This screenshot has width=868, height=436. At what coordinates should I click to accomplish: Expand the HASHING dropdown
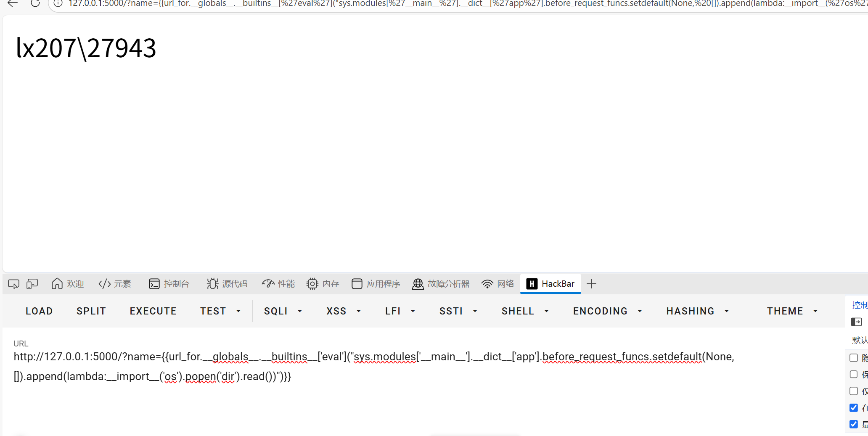point(698,311)
